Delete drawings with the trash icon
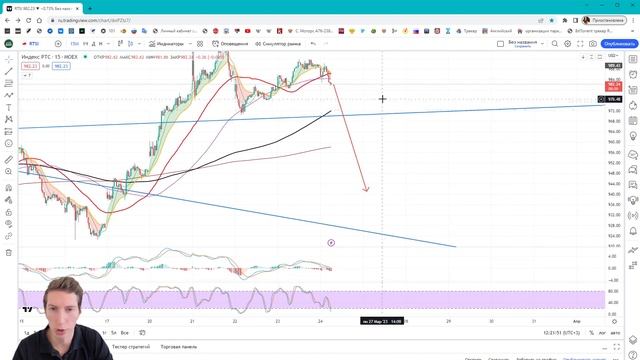Screen dimensions: 640x360 tap(9, 253)
